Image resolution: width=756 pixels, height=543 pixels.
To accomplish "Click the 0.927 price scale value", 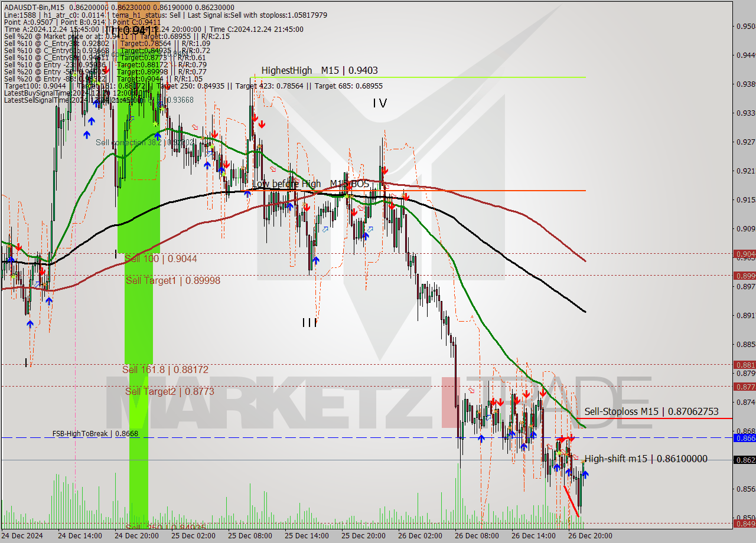I will click(745, 142).
